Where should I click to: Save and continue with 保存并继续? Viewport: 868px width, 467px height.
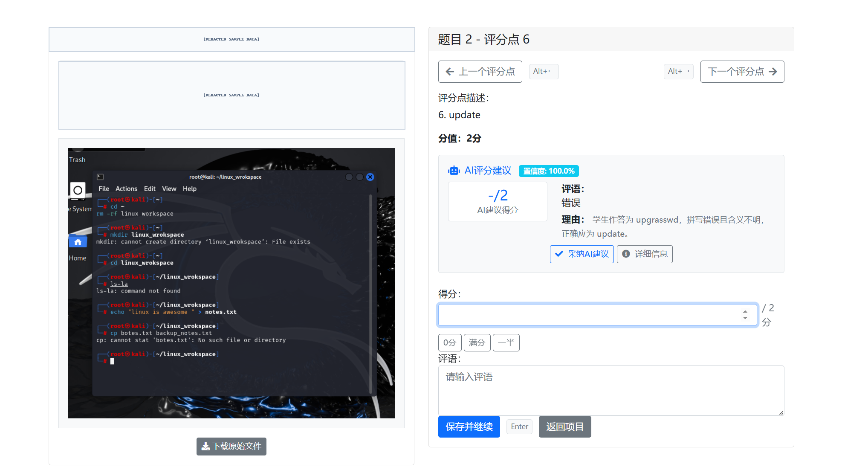(469, 427)
